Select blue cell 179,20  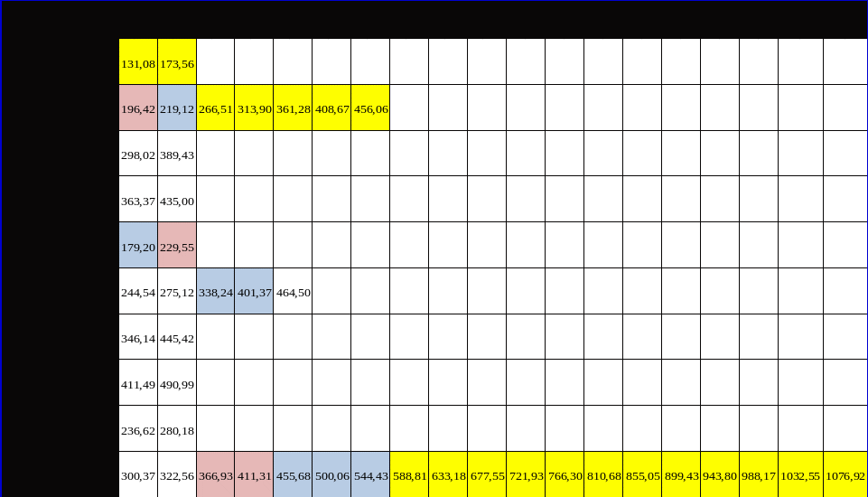(138, 246)
